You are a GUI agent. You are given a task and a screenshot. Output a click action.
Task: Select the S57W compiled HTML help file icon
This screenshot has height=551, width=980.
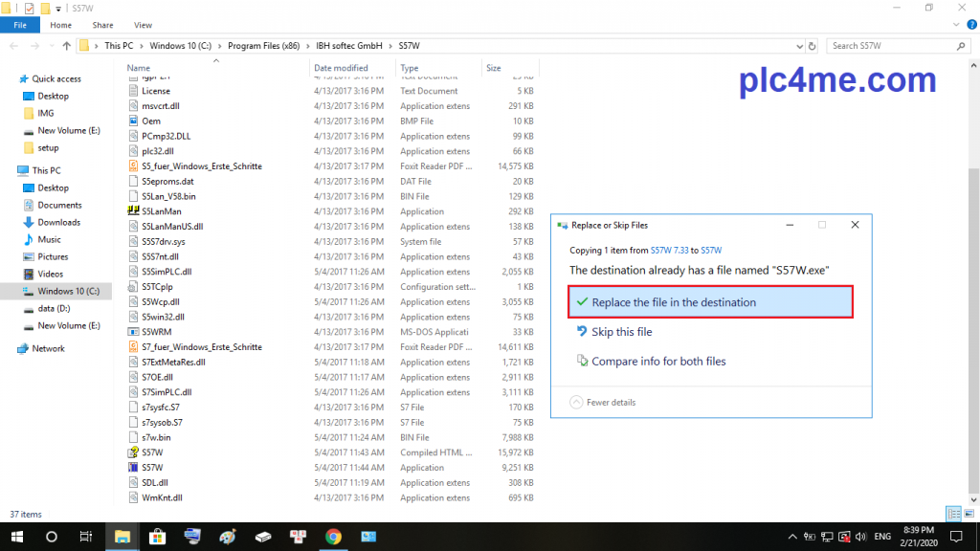coord(134,452)
